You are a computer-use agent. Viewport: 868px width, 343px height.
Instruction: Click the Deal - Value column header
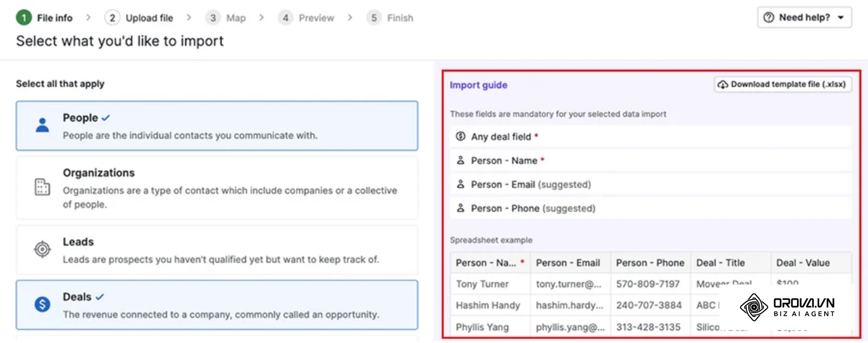(811, 263)
